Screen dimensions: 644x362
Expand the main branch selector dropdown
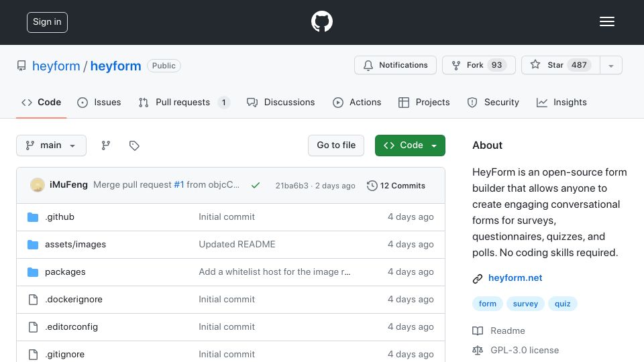point(52,145)
